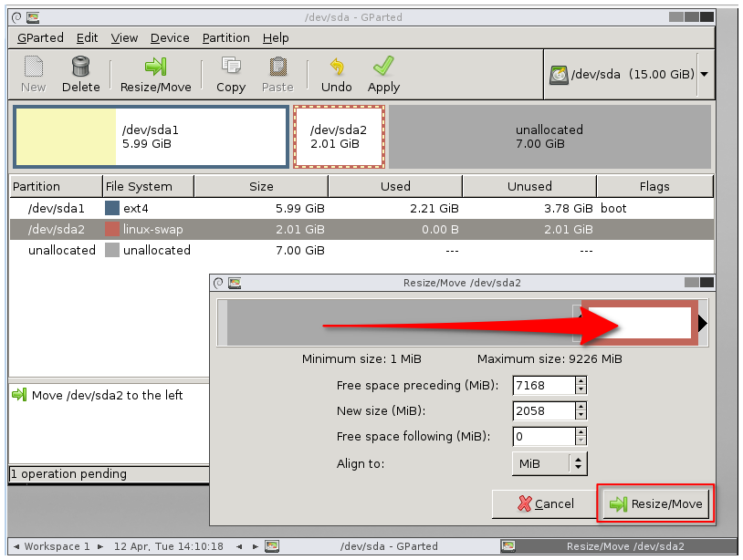Click the Apply checkmark icon

click(383, 66)
